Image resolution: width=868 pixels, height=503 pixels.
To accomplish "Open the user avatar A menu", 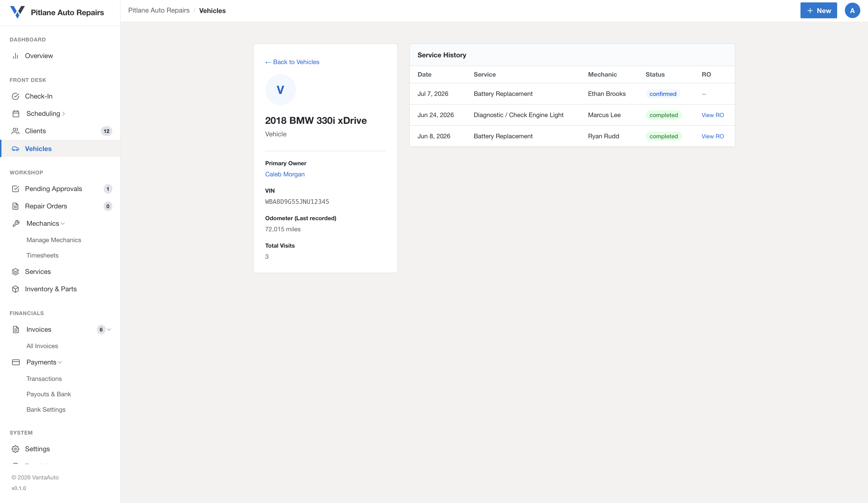I will tap(852, 11).
